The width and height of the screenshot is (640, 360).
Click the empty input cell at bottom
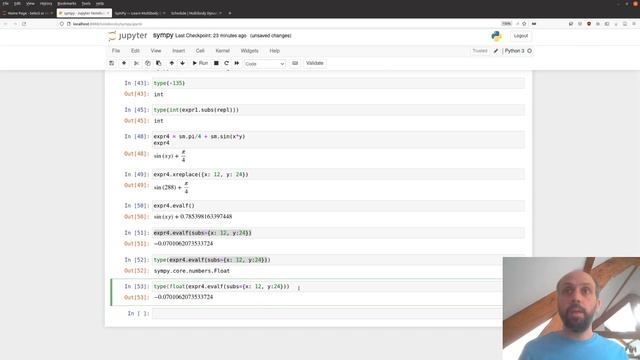(x=328, y=313)
